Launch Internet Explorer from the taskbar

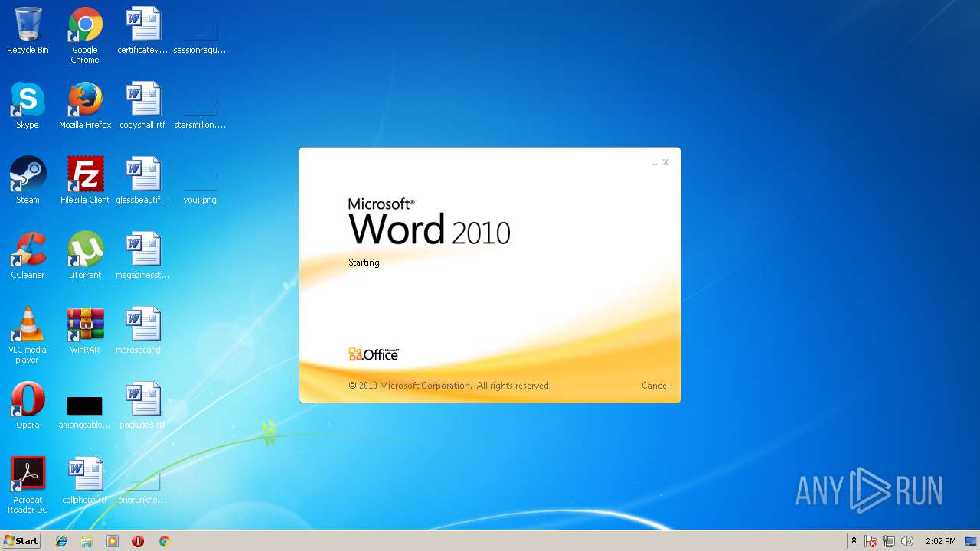click(x=61, y=541)
